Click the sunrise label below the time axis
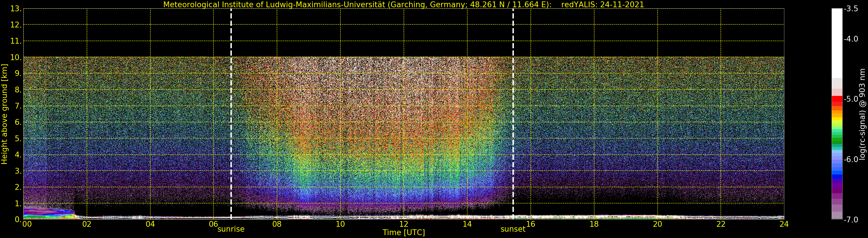 231,229
